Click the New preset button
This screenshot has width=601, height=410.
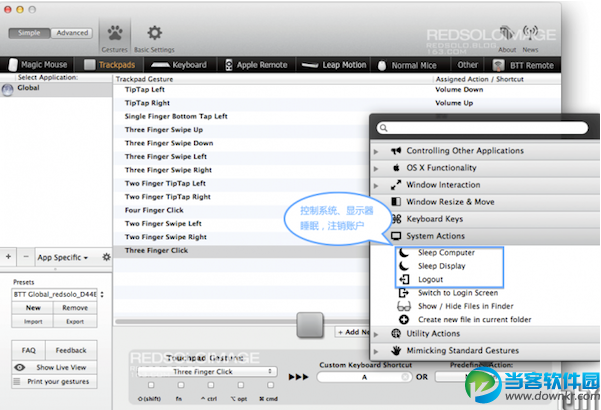coord(33,308)
